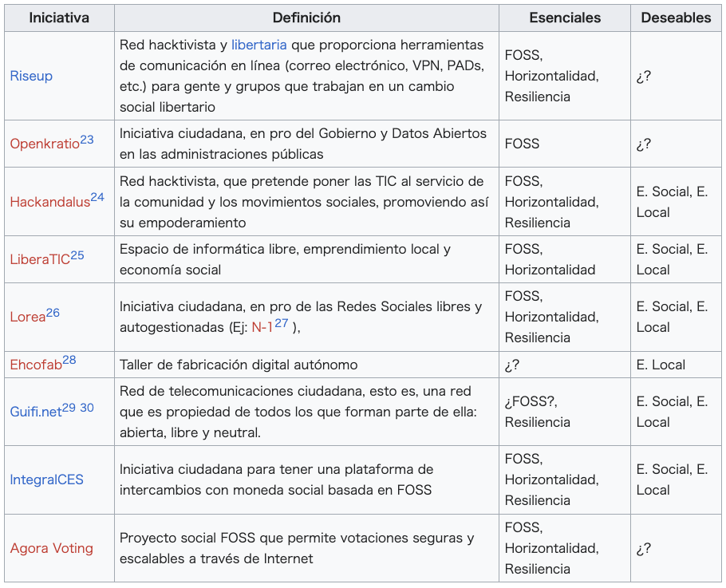The height and width of the screenshot is (588, 726).
Task: Click Lorea's definition about 'Redes Sociales libres'
Action: click(306, 318)
